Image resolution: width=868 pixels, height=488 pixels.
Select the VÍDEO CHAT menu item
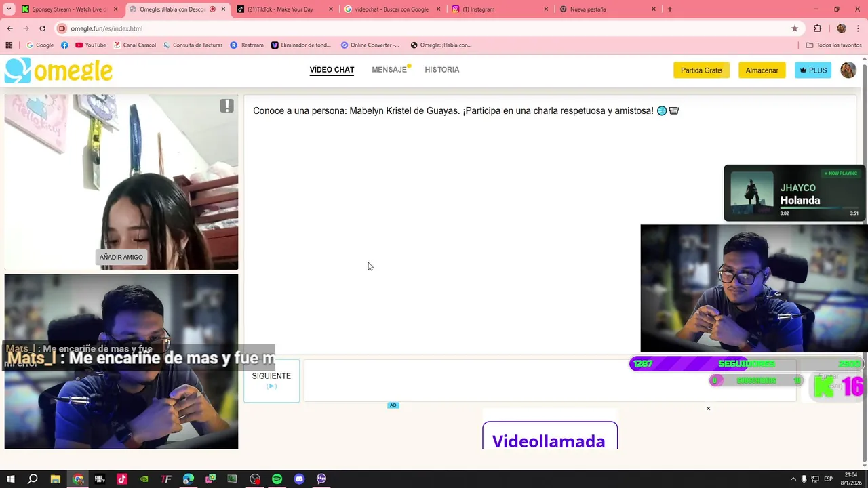coord(332,70)
